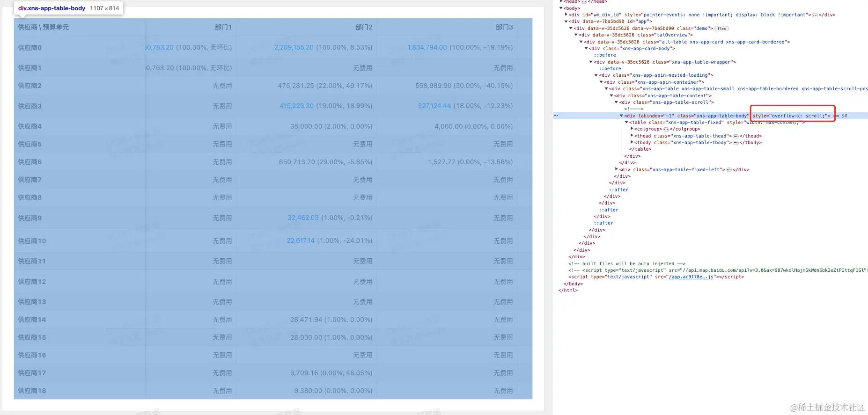Open the 2,209,155.20 amount link for 供应商0
The height and width of the screenshot is (415, 868).
(294, 47)
